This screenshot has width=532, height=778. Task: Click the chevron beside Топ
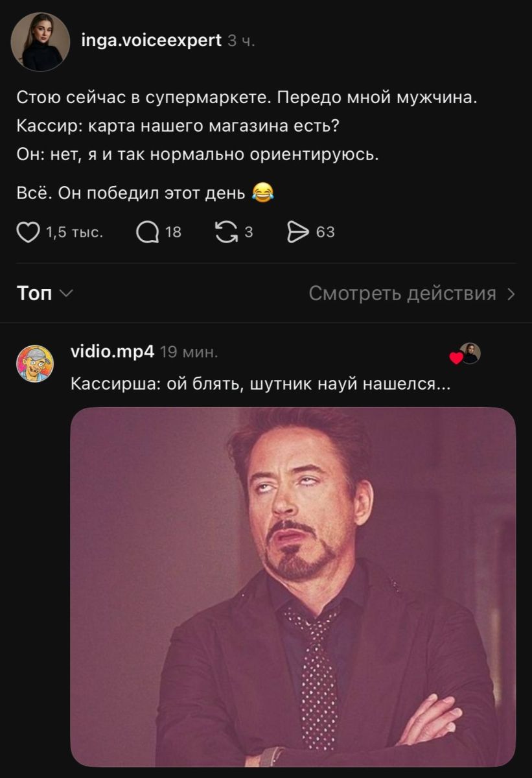66,294
